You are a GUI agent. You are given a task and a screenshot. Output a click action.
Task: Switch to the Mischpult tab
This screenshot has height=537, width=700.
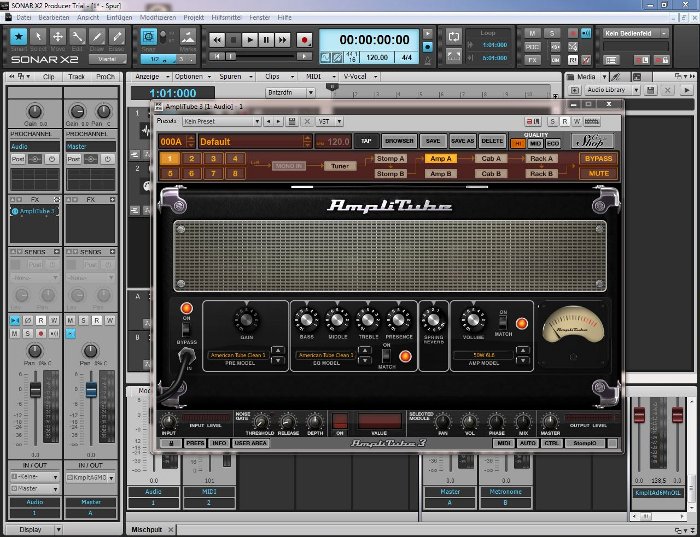tap(146, 529)
